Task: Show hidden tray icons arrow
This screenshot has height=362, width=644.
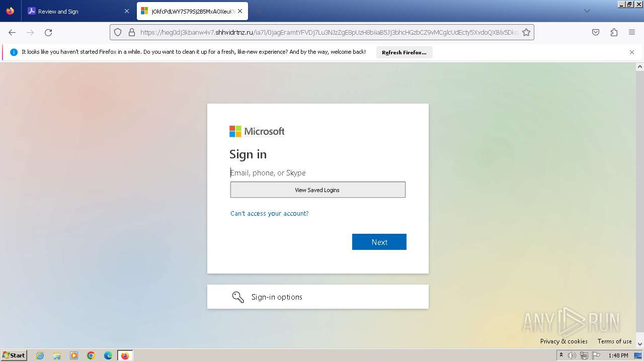Action: (x=561, y=355)
